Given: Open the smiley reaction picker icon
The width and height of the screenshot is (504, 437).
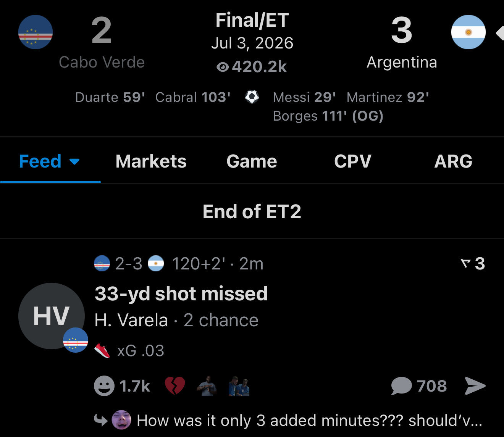Looking at the screenshot, I should click(104, 386).
